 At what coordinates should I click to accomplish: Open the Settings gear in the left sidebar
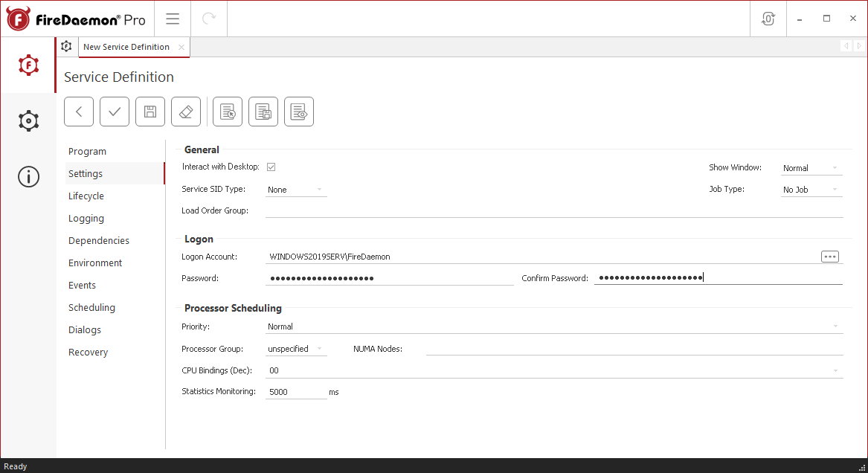tap(28, 120)
